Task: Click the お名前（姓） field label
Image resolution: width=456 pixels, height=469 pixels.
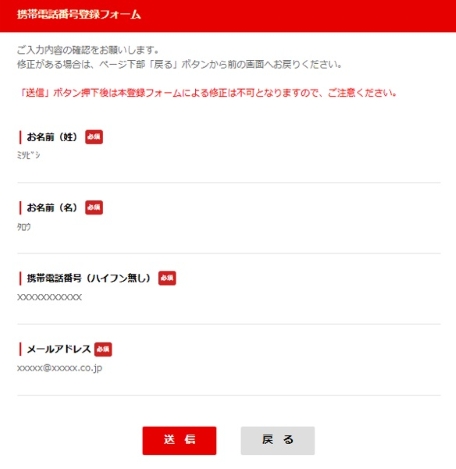Action: 52,137
